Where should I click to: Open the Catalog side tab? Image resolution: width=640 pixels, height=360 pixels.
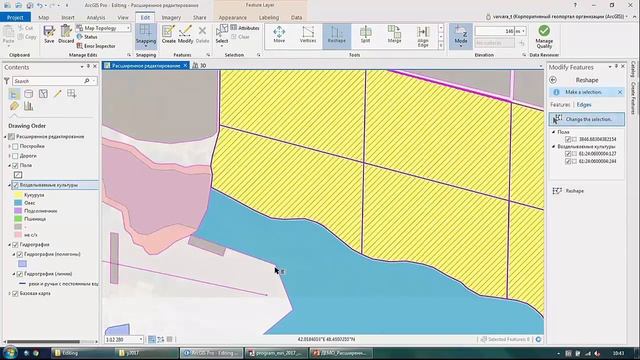click(x=633, y=69)
